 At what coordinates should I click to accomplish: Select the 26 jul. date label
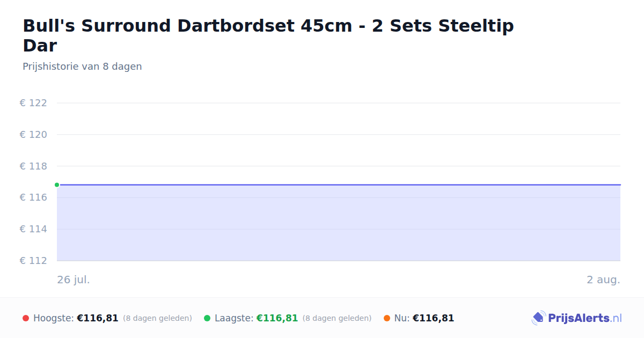(x=74, y=280)
